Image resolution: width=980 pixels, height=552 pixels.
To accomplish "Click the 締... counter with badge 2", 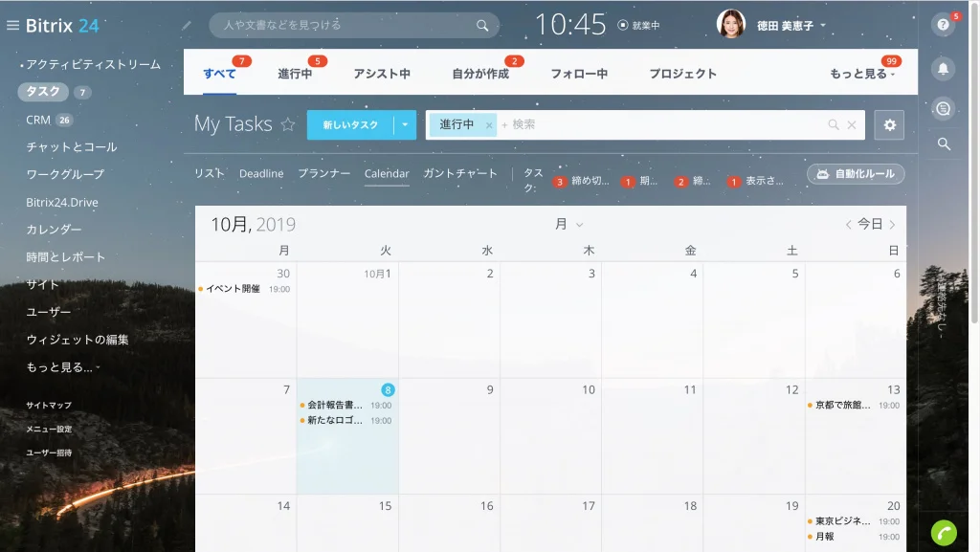I will click(x=693, y=181).
